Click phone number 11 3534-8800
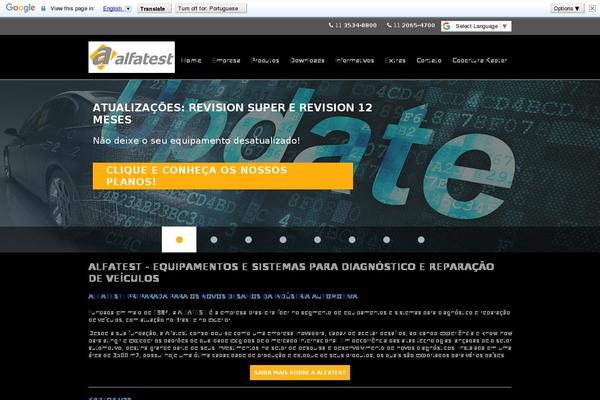Viewport: 600px width, 400px height. coord(352,25)
